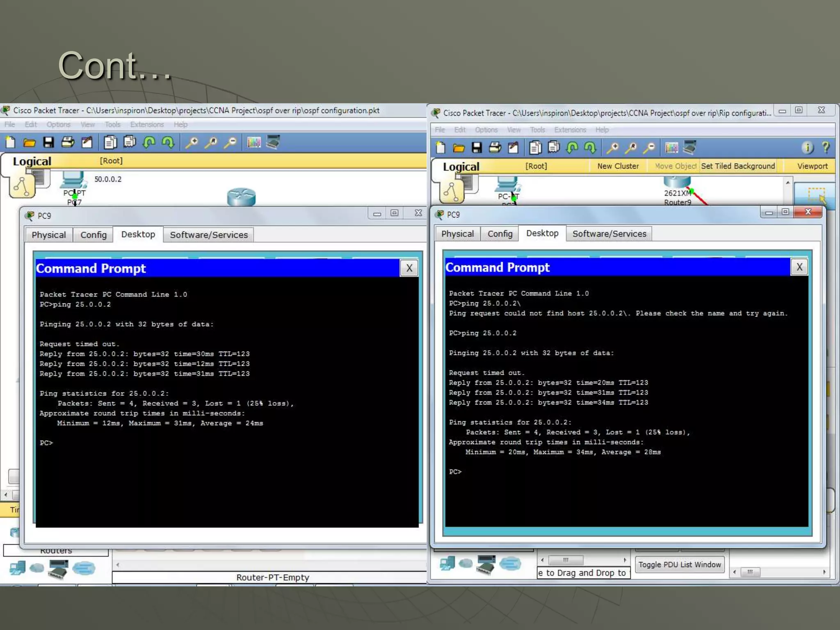The width and height of the screenshot is (840, 630).
Task: Click the Open folder icon in left toolbar
Action: pyautogui.click(x=29, y=142)
